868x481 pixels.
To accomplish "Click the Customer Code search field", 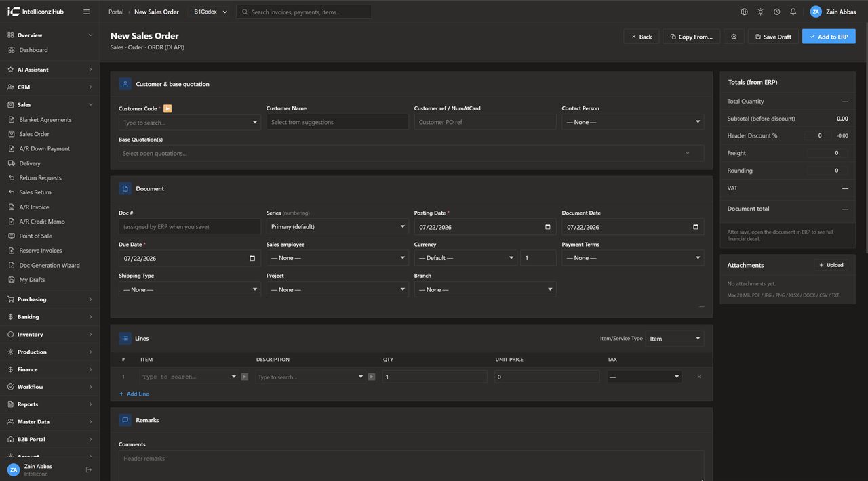I will [x=189, y=123].
